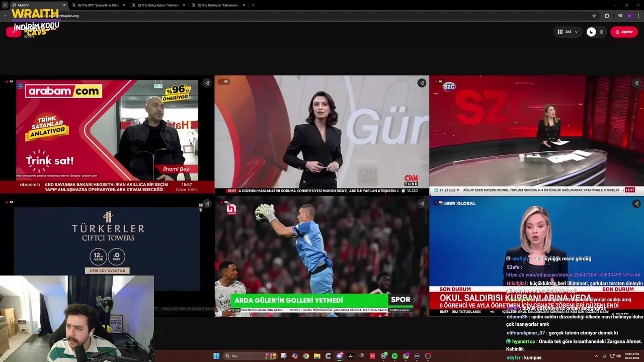Open the browser three-dot menu

click(x=638, y=16)
